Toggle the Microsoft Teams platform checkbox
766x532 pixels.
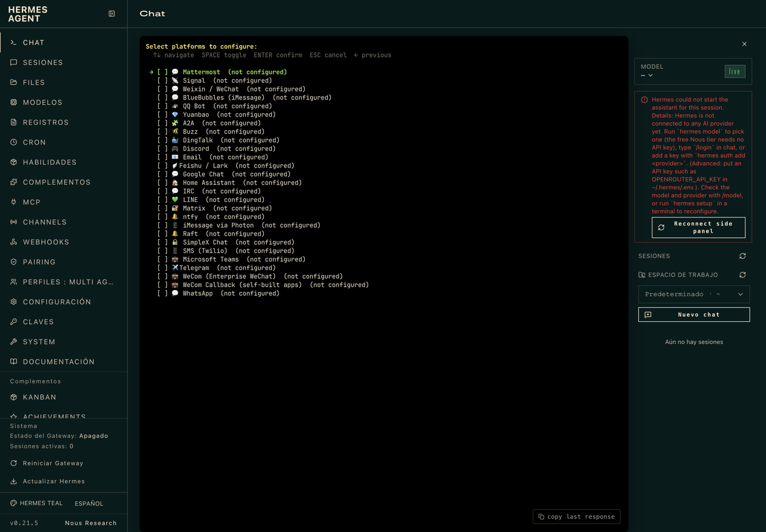pos(162,260)
